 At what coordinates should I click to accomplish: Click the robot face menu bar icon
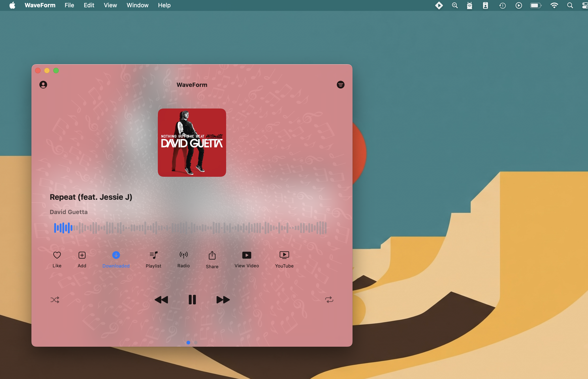coord(470,5)
